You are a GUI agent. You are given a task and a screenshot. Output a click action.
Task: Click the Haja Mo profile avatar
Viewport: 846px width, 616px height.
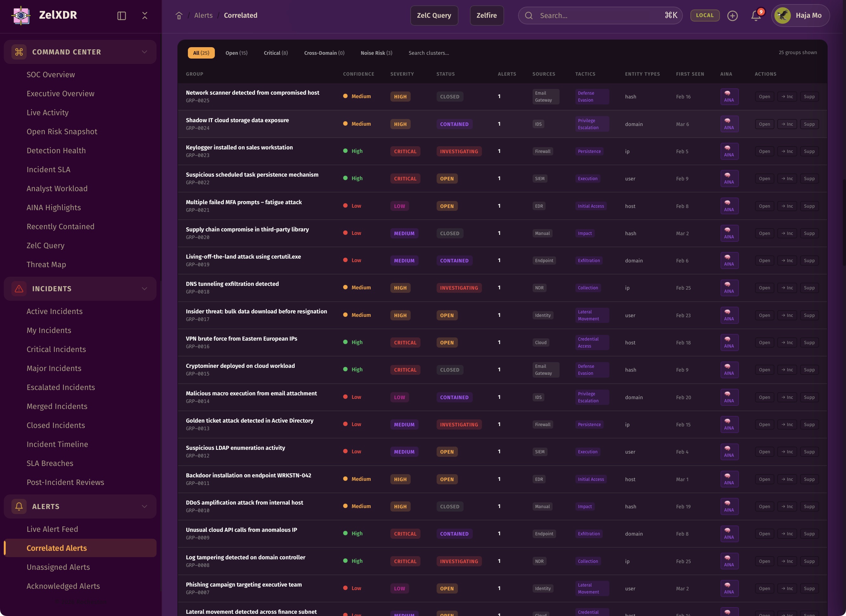point(783,16)
